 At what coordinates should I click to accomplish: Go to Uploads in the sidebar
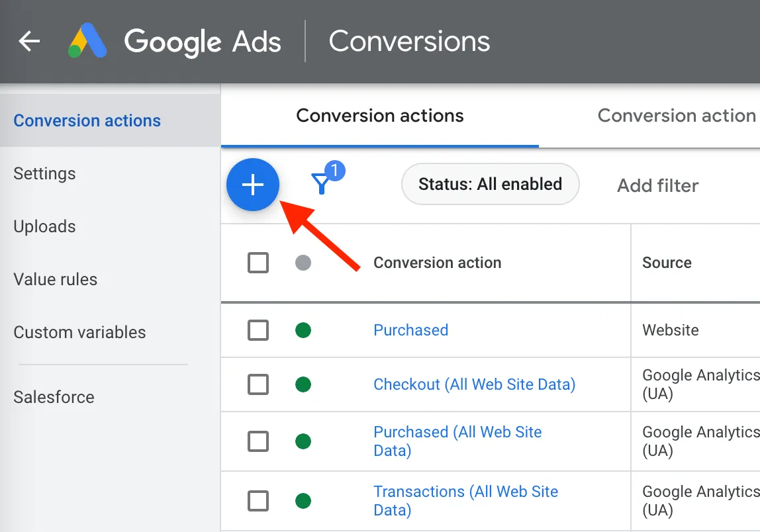pos(44,226)
